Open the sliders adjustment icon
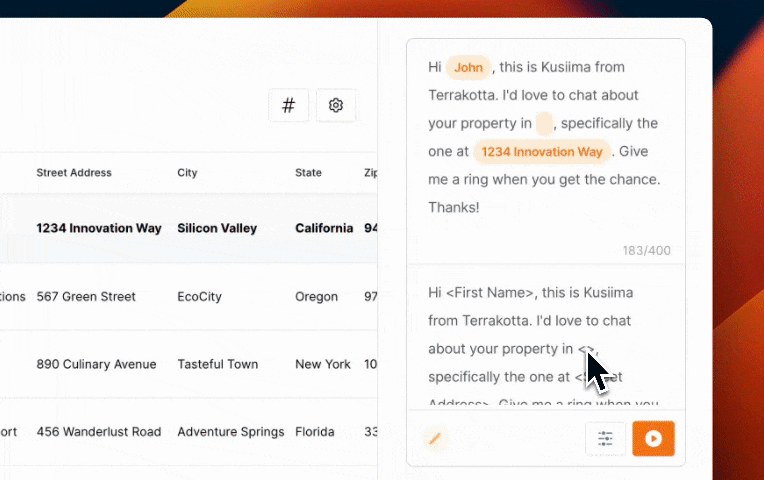Viewport: 764px width, 480px height. [x=605, y=439]
